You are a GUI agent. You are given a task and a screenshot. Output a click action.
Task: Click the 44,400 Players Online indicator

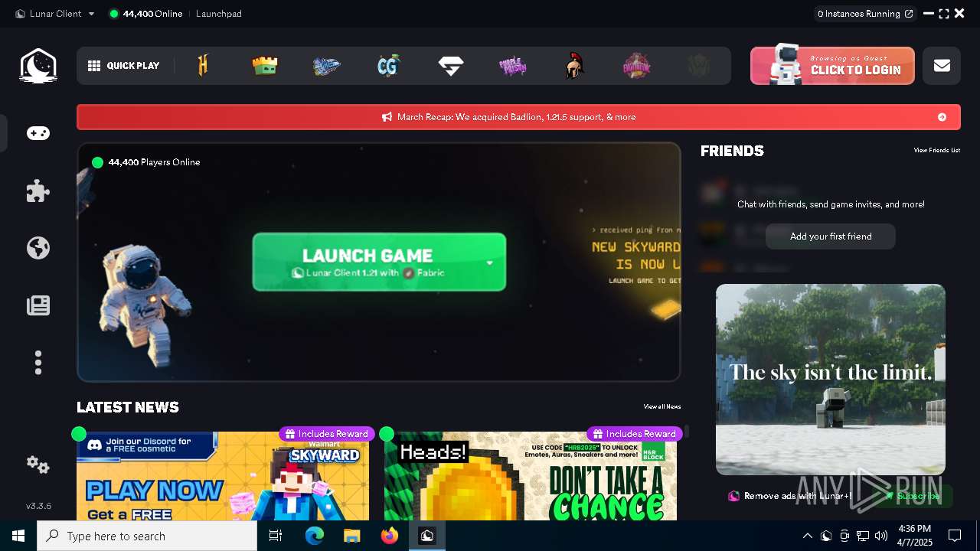click(x=146, y=162)
